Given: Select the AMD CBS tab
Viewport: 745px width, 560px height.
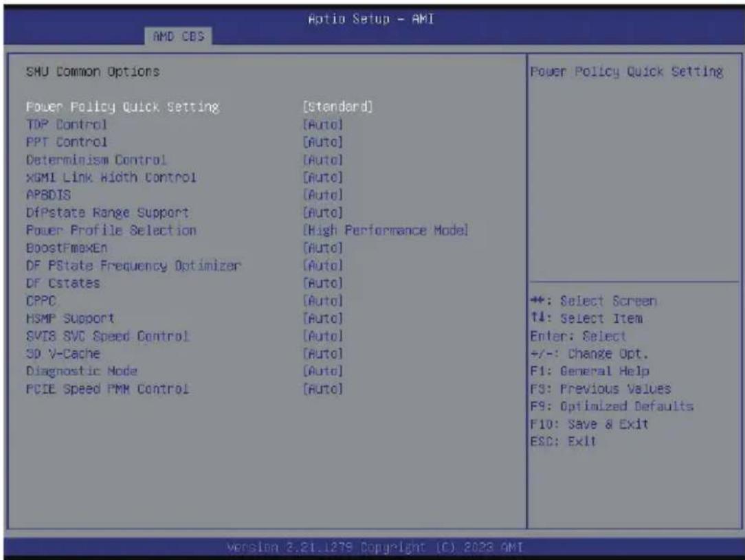Looking at the screenshot, I should point(179,36).
